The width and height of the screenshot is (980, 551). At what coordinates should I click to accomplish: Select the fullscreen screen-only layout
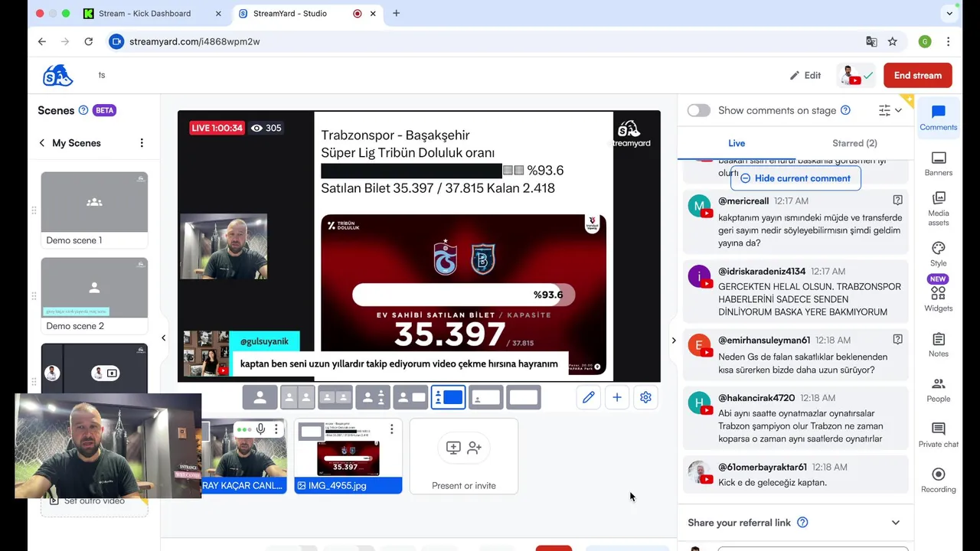coord(524,397)
